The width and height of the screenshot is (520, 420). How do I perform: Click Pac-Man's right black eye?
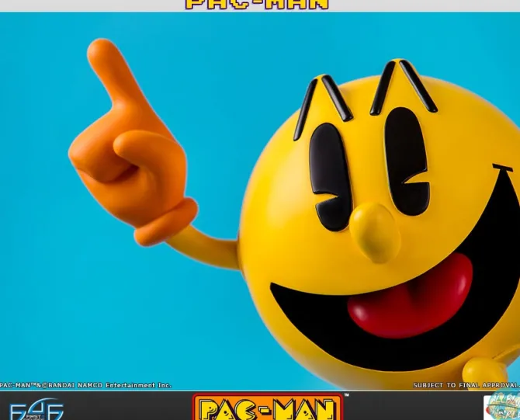pos(407,161)
